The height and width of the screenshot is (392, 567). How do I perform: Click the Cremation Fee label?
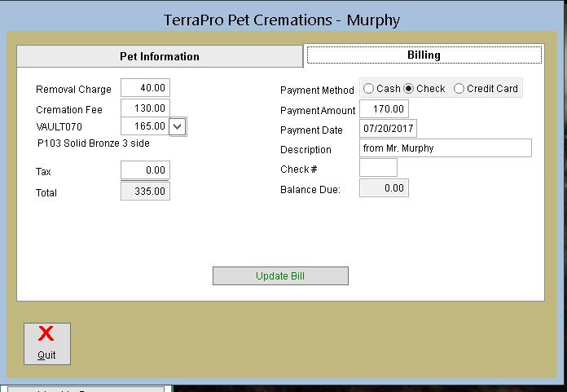pos(69,109)
